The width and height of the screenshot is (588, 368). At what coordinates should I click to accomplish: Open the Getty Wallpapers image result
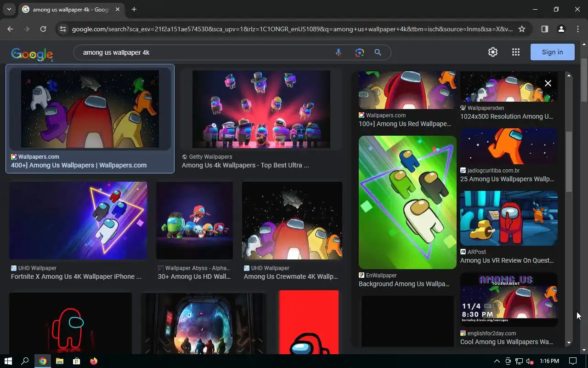(261, 109)
